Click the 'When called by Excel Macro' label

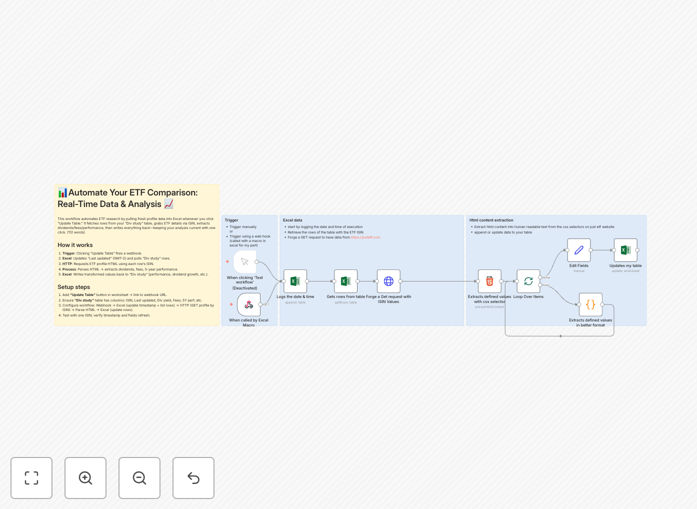tap(249, 322)
